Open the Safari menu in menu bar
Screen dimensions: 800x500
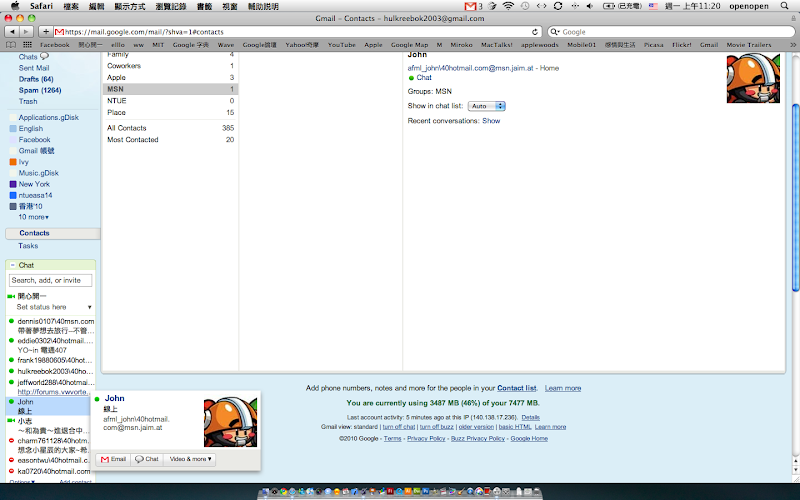pos(41,6)
